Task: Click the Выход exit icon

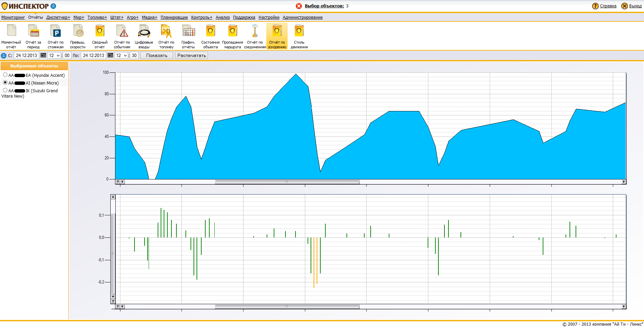Action: point(625,6)
